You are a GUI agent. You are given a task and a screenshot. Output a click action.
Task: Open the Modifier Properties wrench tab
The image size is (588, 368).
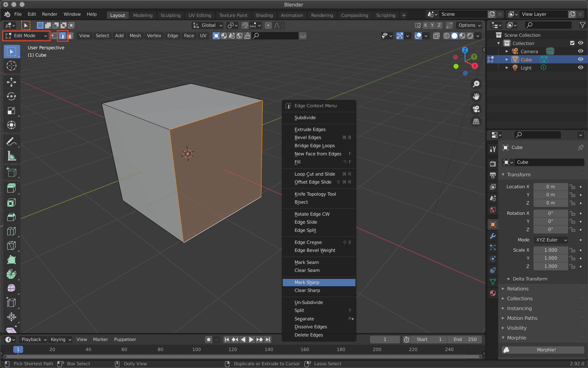coord(493,236)
